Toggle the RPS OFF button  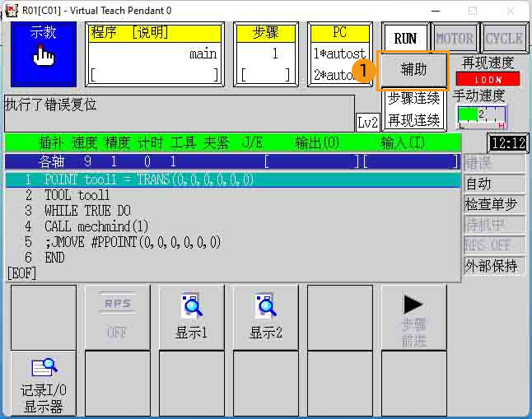coord(117,317)
